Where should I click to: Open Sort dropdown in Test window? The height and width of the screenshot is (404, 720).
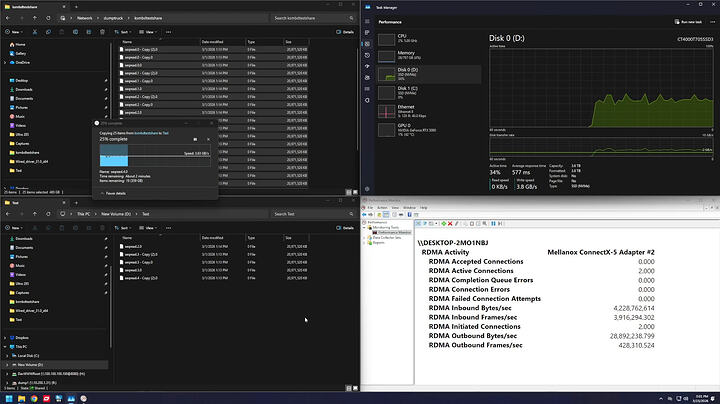(x=122, y=228)
